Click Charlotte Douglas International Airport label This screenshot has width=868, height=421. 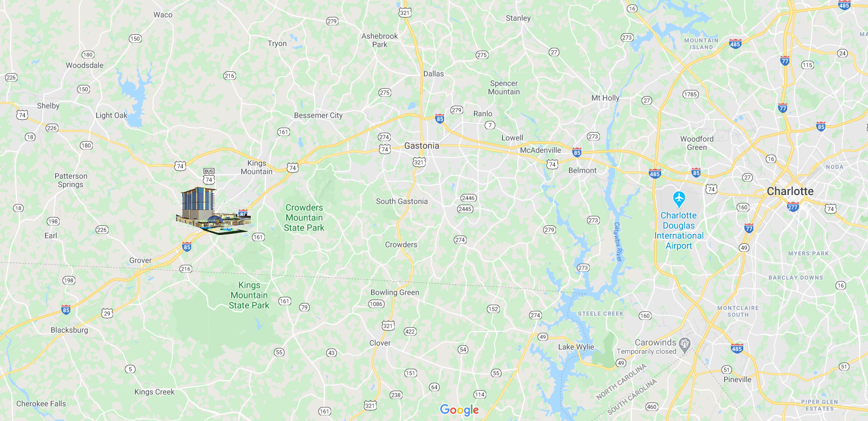point(679,230)
